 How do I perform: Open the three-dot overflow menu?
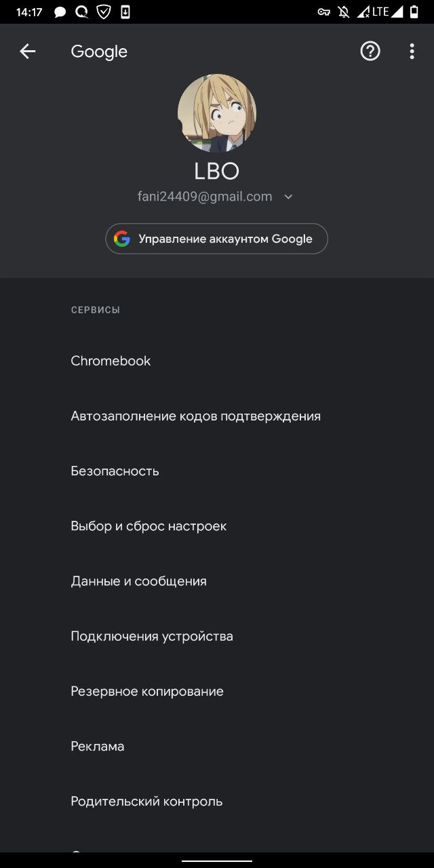[412, 52]
